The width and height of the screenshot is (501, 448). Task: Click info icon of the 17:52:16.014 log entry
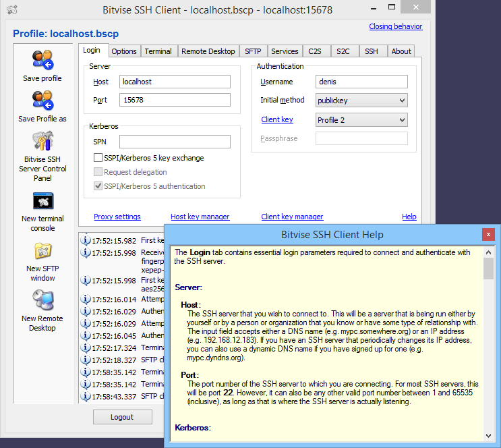pos(85,299)
